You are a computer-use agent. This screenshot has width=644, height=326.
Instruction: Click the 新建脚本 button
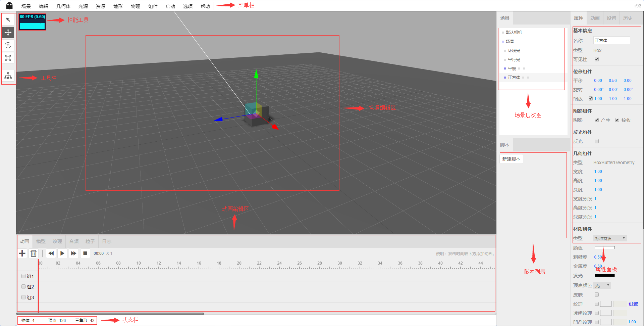point(511,159)
